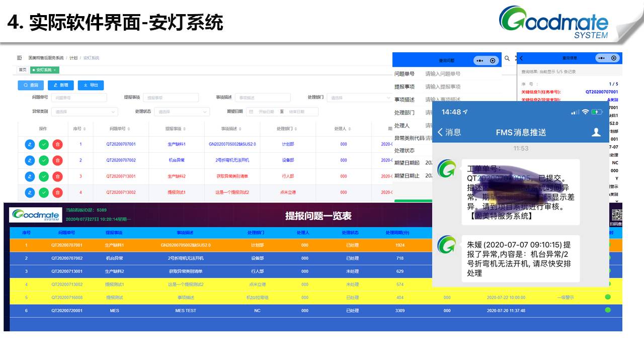Viewport: 644px width, 362px height.
Task: Click the 新增 button
Action: (60, 85)
